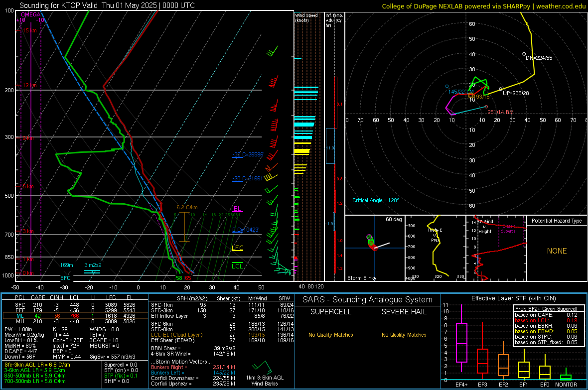Click the "SHIP = 0.0" value

(117, 382)
